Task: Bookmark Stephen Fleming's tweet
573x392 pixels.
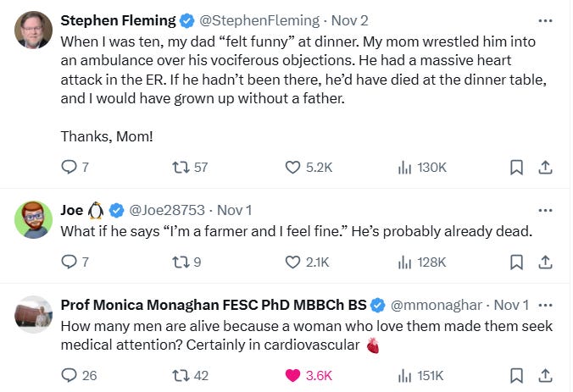Action: click(516, 168)
